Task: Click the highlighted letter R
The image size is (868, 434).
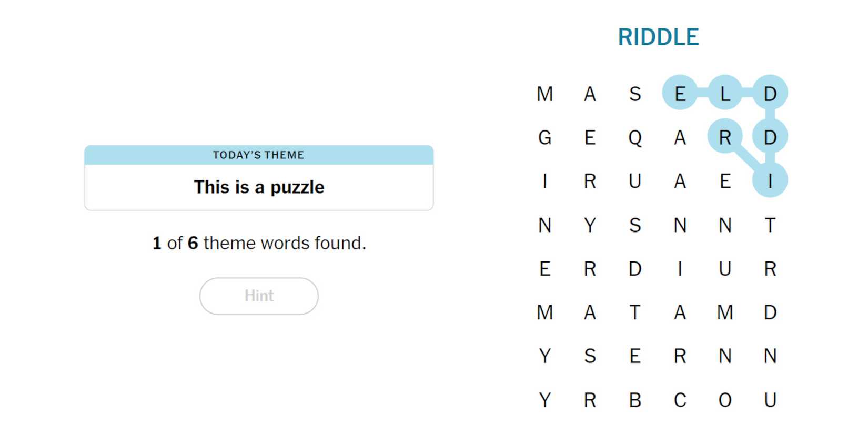Action: click(x=725, y=138)
